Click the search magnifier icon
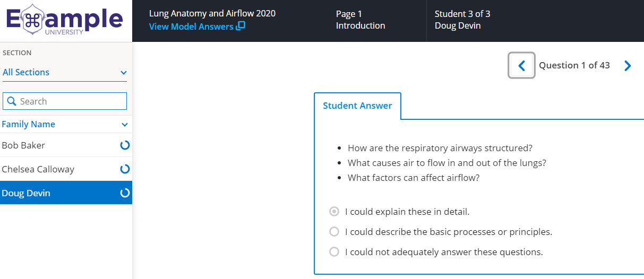The height and width of the screenshot is (279, 644). tap(12, 101)
